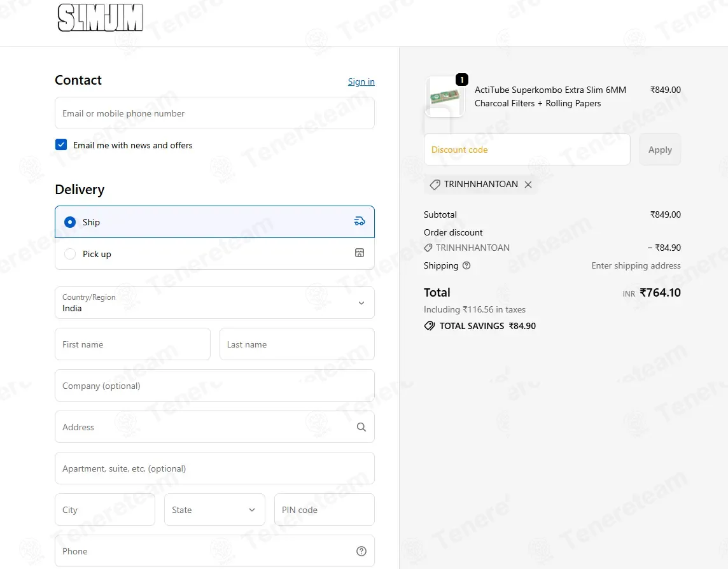Image resolution: width=728 pixels, height=569 pixels.
Task: Click the Delivery section heading
Action: point(80,190)
